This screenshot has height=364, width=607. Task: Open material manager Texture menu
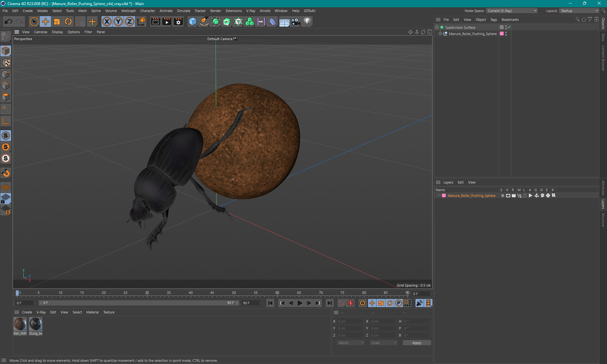(x=109, y=312)
